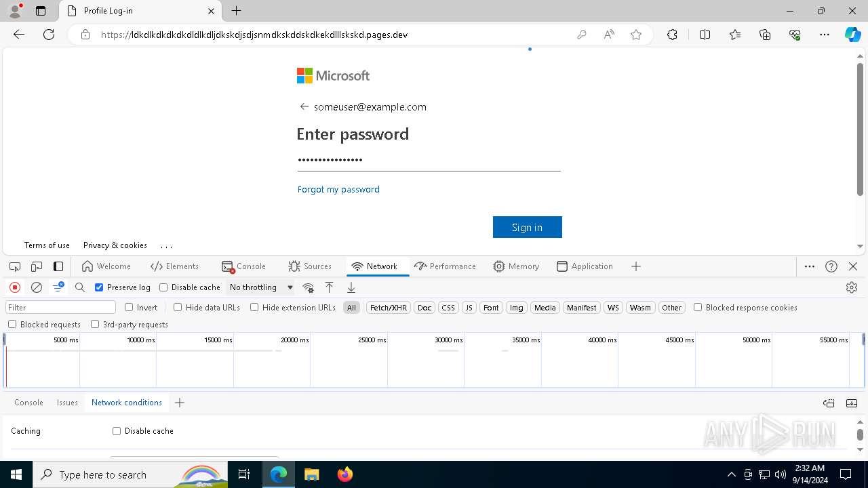Open the Memory tab

pyautogui.click(x=517, y=266)
